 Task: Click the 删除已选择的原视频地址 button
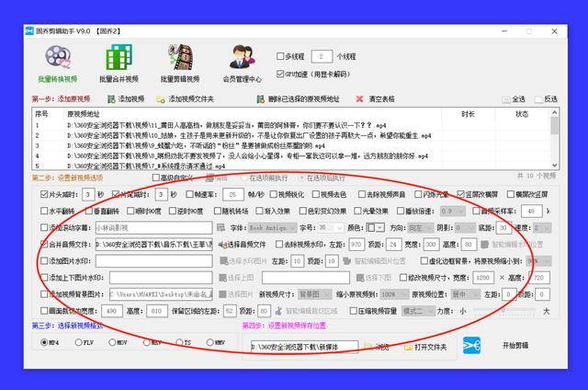[x=298, y=99]
